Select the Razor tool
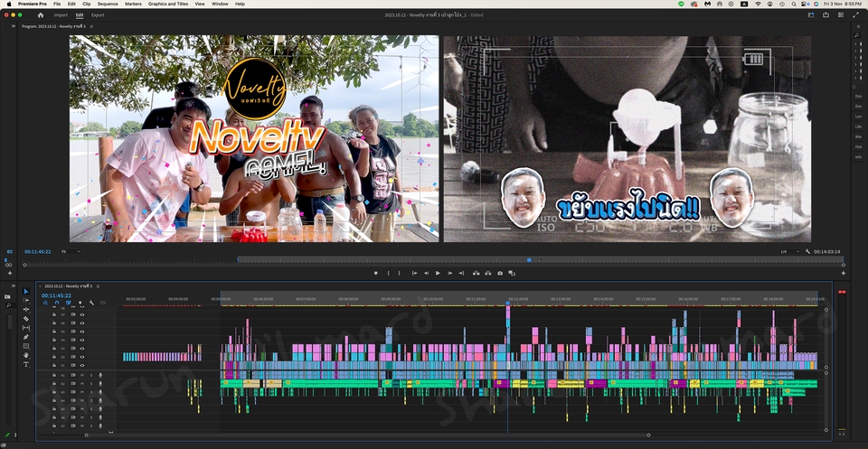This screenshot has height=449, width=868. coord(26,319)
